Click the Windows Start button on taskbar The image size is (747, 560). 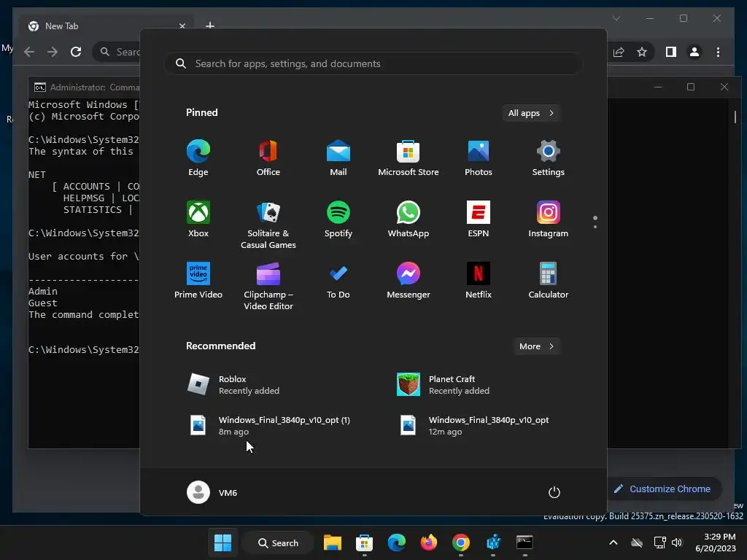tap(222, 542)
